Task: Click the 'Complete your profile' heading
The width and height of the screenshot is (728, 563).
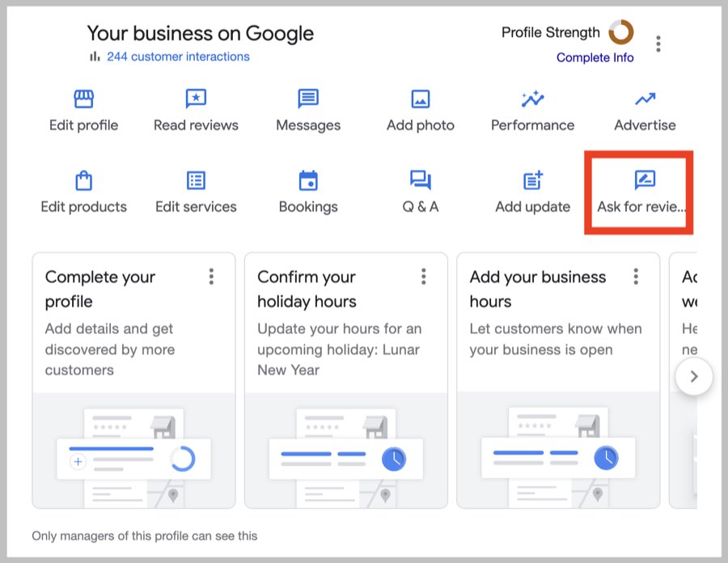Action: (100, 289)
